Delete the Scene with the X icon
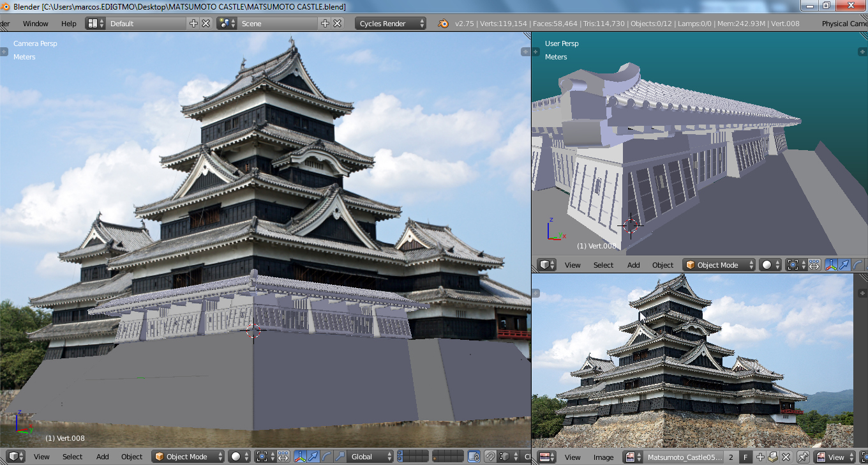The image size is (868, 465). (x=336, y=24)
